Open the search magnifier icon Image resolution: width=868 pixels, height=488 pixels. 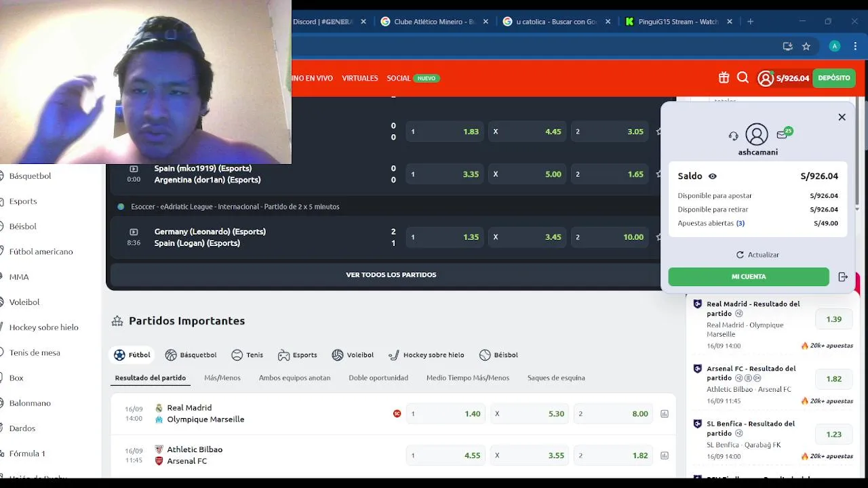[x=743, y=78]
